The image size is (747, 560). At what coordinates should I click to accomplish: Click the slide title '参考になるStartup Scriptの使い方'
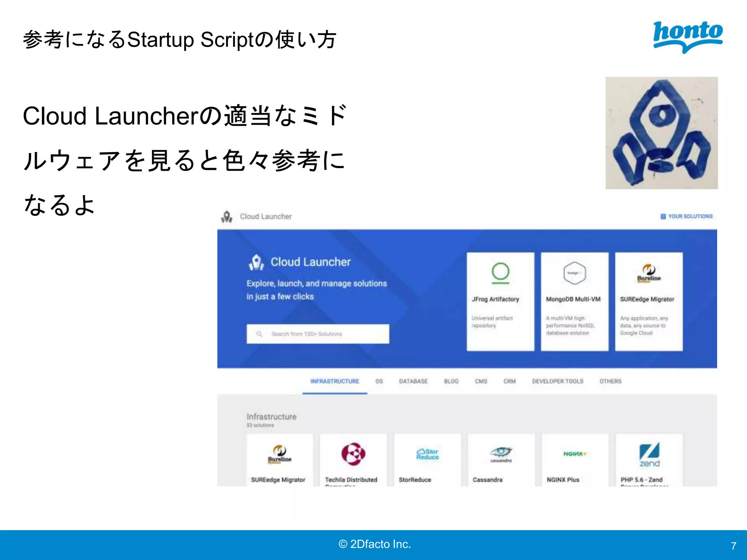tap(179, 40)
